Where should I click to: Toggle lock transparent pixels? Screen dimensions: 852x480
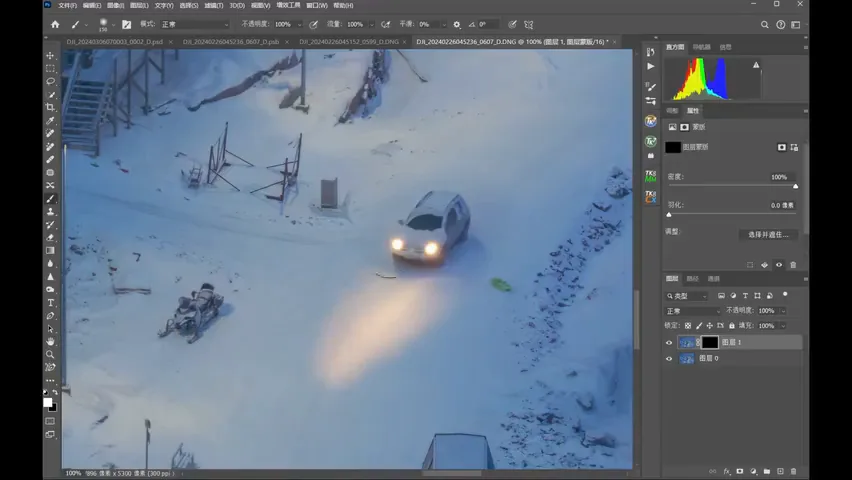click(x=688, y=326)
